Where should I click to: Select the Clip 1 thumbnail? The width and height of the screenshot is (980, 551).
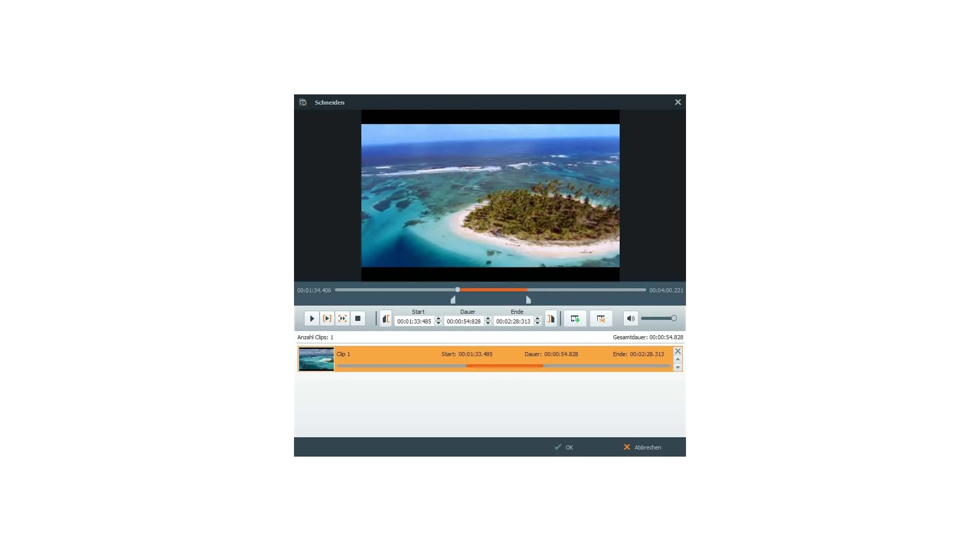[316, 359]
